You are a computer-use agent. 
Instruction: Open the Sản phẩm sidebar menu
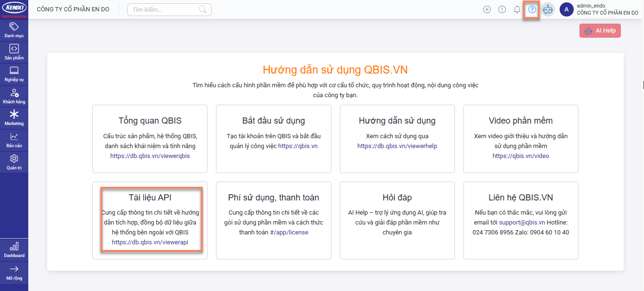[14, 52]
